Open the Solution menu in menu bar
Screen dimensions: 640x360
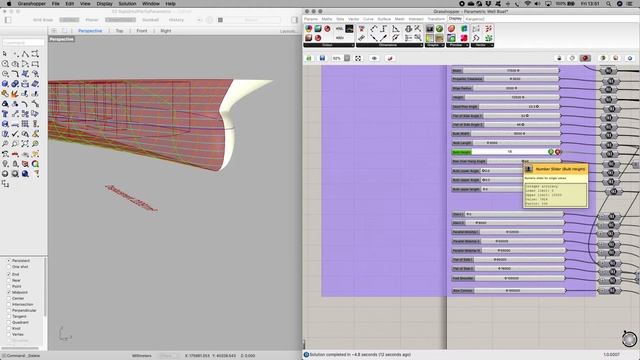(x=127, y=3)
